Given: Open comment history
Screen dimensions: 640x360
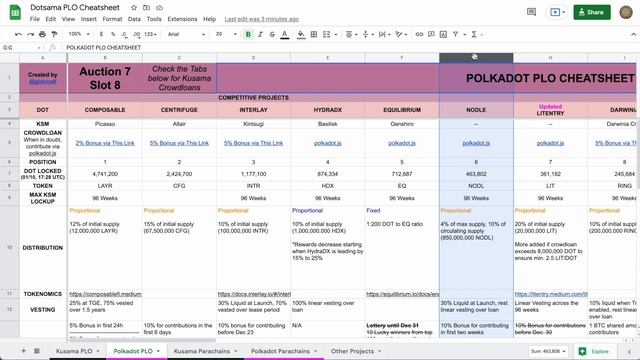Looking at the screenshot, I should coord(531,12).
